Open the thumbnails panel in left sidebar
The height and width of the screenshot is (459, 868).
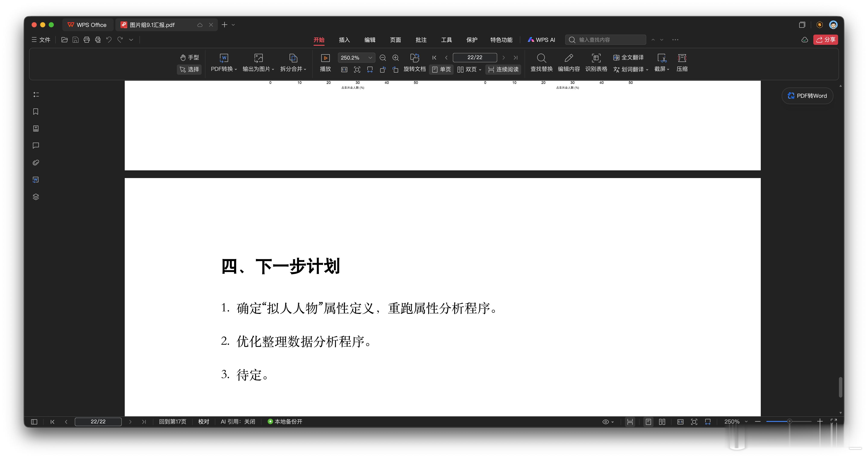36,129
